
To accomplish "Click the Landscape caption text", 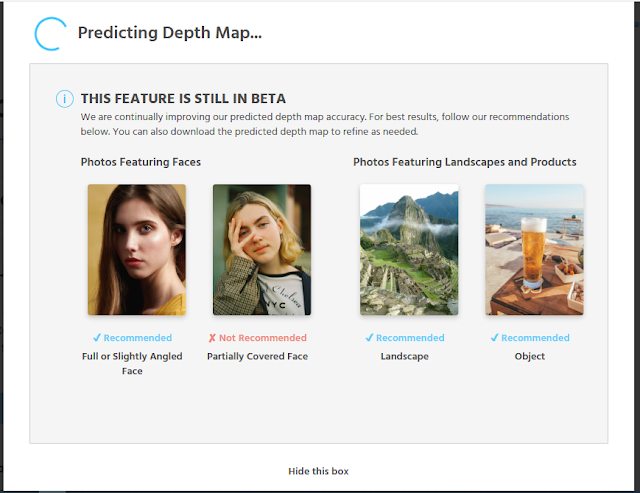I will pos(405,356).
